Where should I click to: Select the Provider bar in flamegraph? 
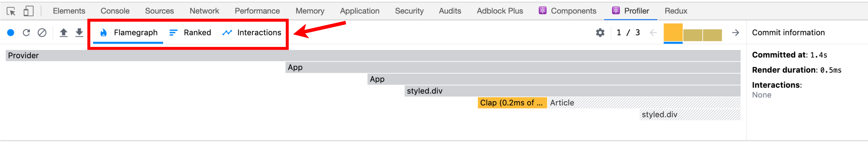[x=373, y=56]
